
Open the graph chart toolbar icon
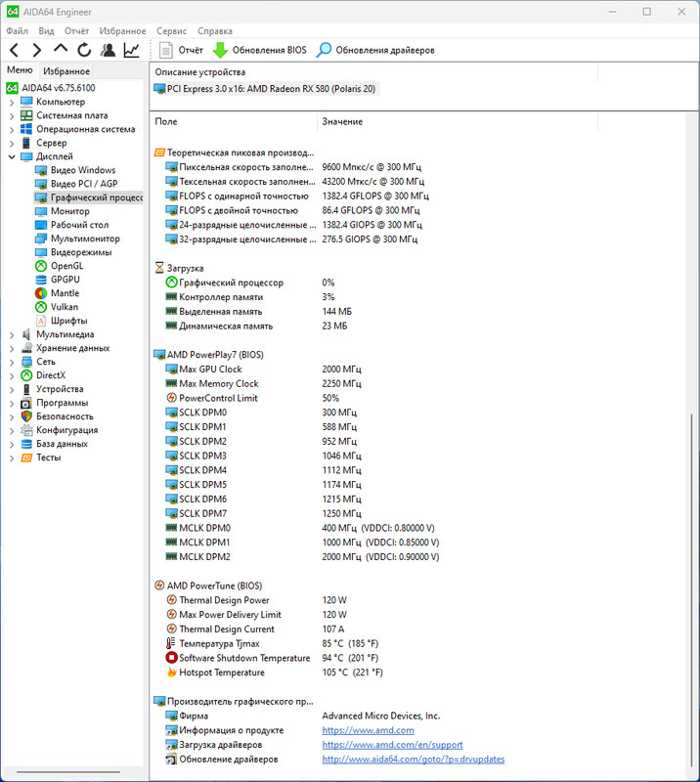[132, 50]
